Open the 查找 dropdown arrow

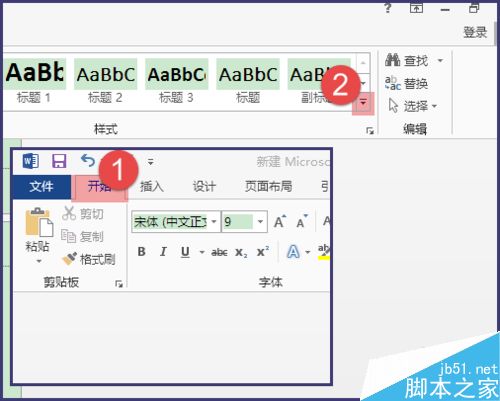coord(440,61)
